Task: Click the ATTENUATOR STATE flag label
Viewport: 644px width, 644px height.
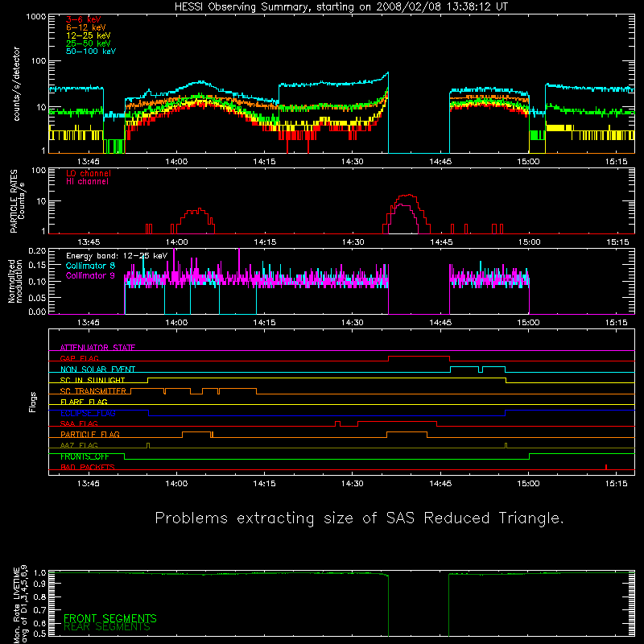Action: [97, 348]
